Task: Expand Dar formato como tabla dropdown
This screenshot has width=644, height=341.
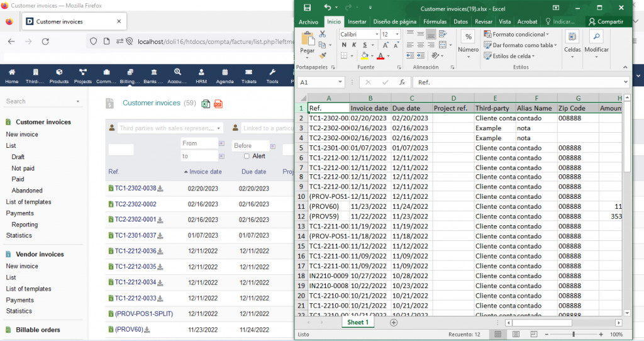Action: coord(555,45)
